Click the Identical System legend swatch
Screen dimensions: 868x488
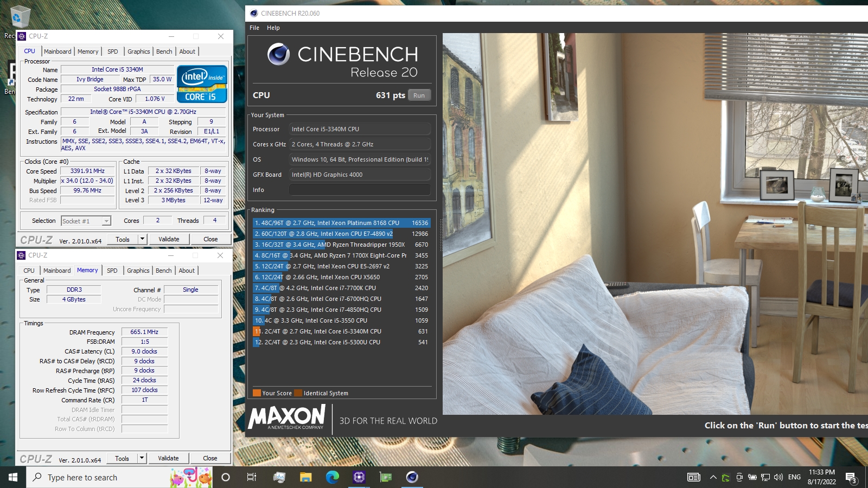point(298,393)
